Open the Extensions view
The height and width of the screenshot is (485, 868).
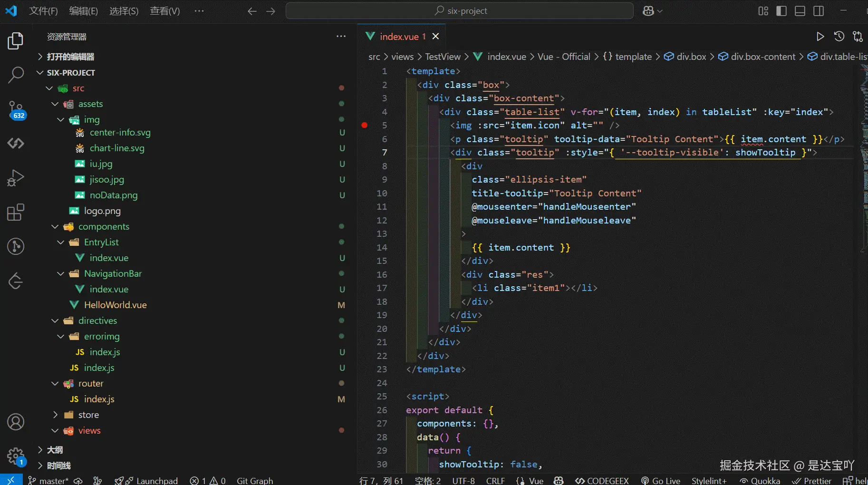coord(16,212)
